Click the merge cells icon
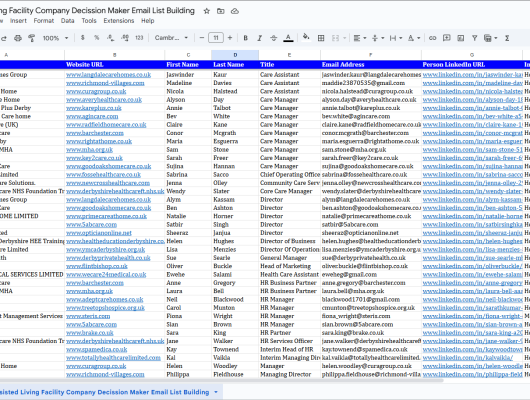The height and width of the screenshot is (400, 530). coord(335,38)
